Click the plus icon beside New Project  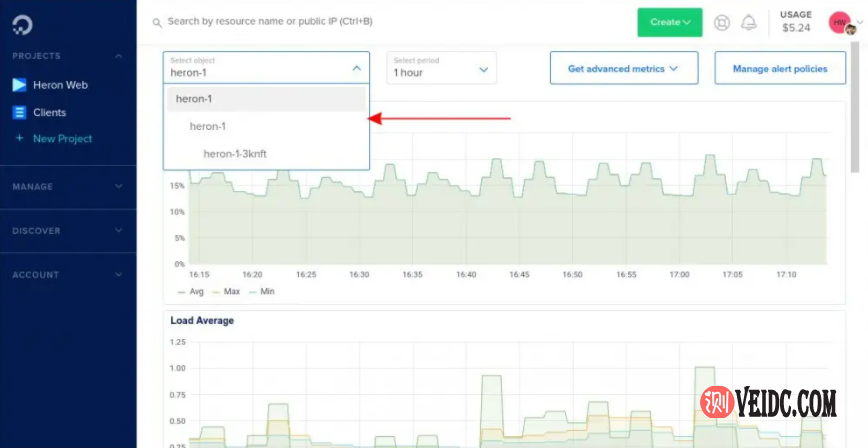(19, 138)
